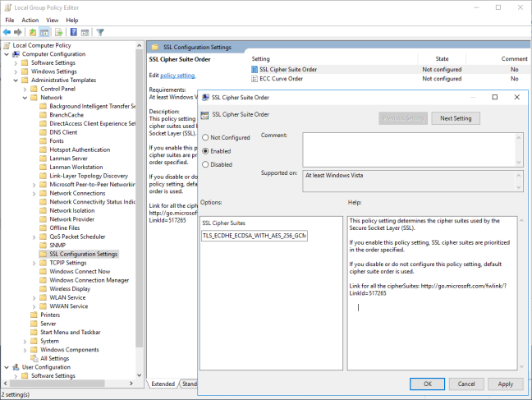Open the Help menu

(x=72, y=20)
